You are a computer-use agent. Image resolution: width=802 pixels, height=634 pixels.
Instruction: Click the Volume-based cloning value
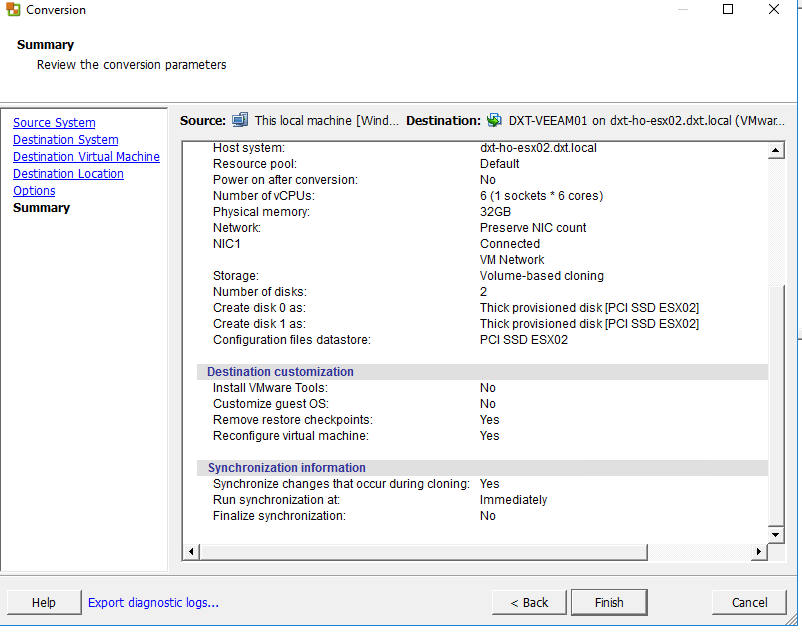pos(542,276)
